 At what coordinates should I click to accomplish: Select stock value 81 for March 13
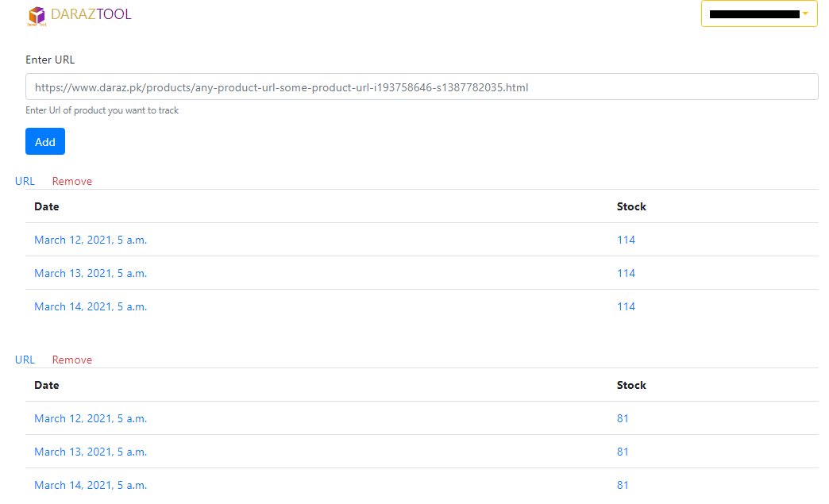point(623,452)
